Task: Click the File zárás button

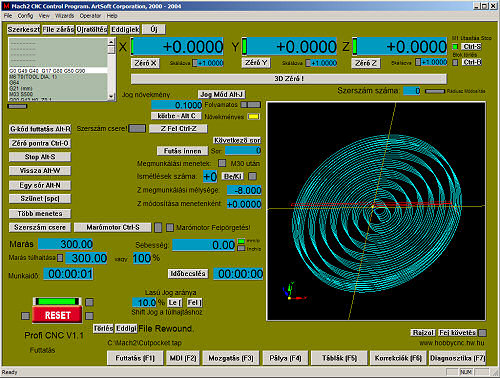Action: pos(58,29)
